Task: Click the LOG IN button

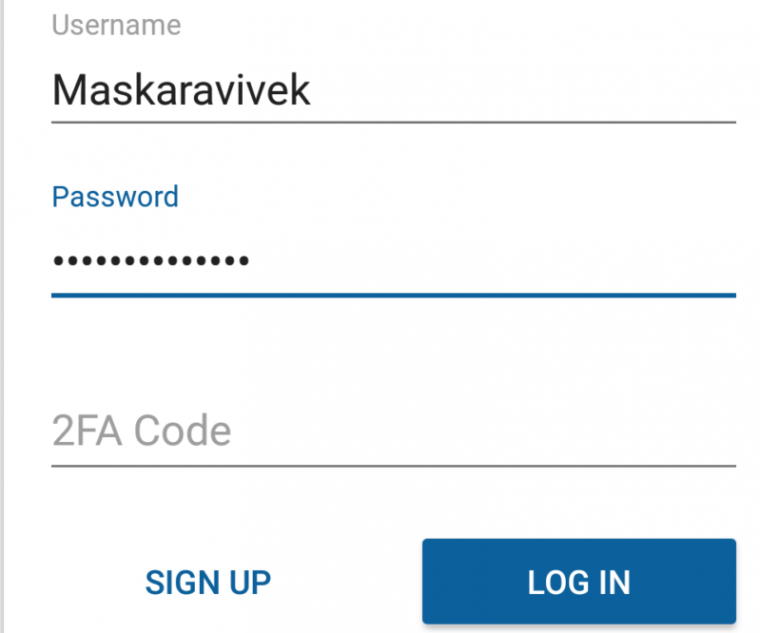Action: tap(578, 582)
